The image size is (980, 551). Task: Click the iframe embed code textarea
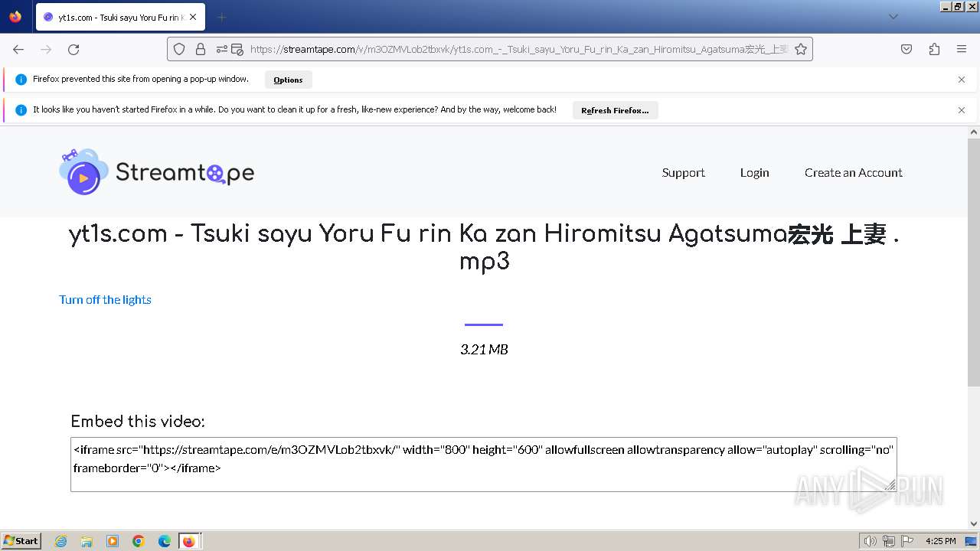484,465
